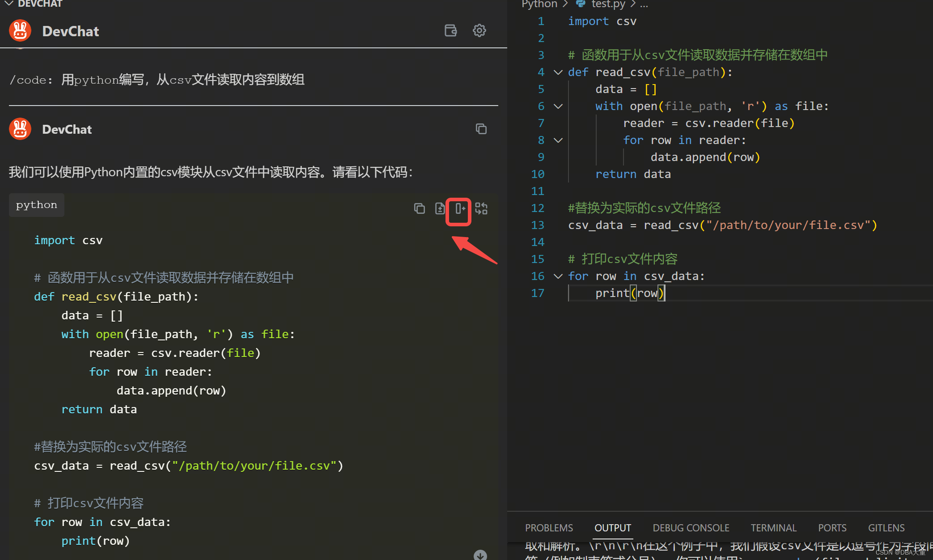Image resolution: width=933 pixels, height=560 pixels.
Task: Place cursor at print(row) on line 17
Action: click(x=630, y=293)
